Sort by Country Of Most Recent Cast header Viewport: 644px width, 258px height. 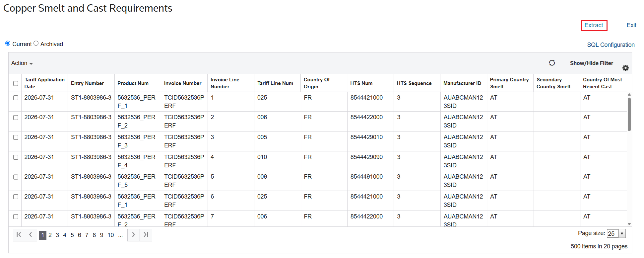603,83
